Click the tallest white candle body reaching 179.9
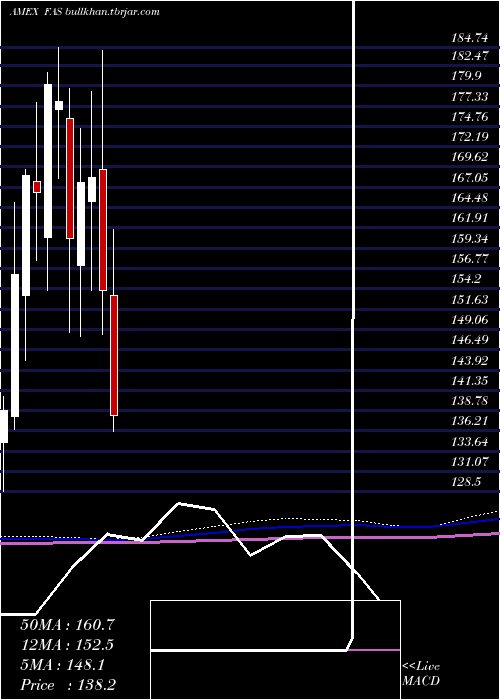 coord(48,161)
